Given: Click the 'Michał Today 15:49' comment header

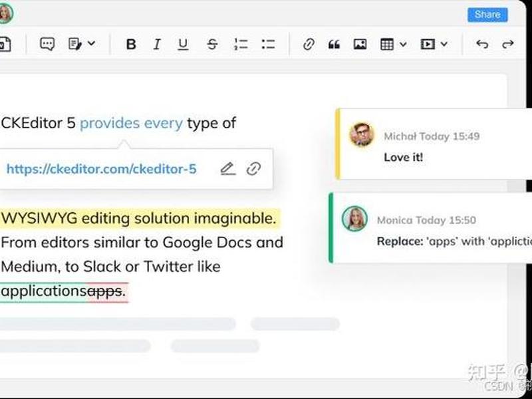Looking at the screenshot, I should [432, 136].
